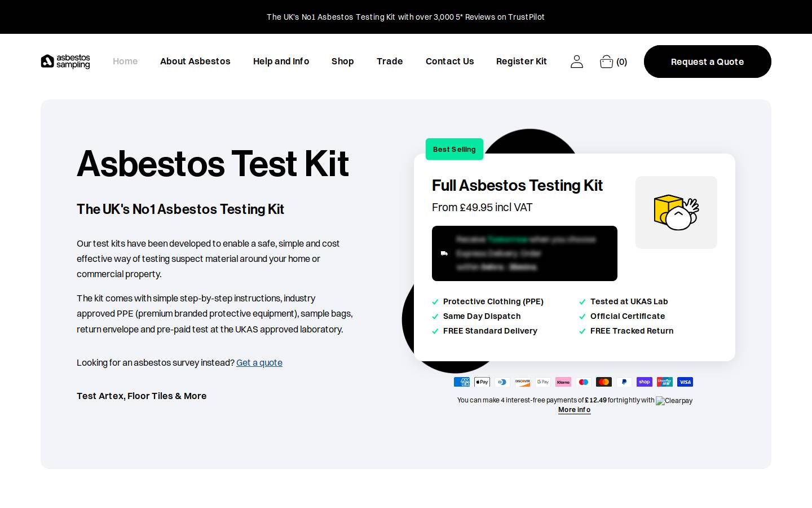The width and height of the screenshot is (812, 508).
Task: Click the 'Official Certificate' feature text
Action: (628, 316)
